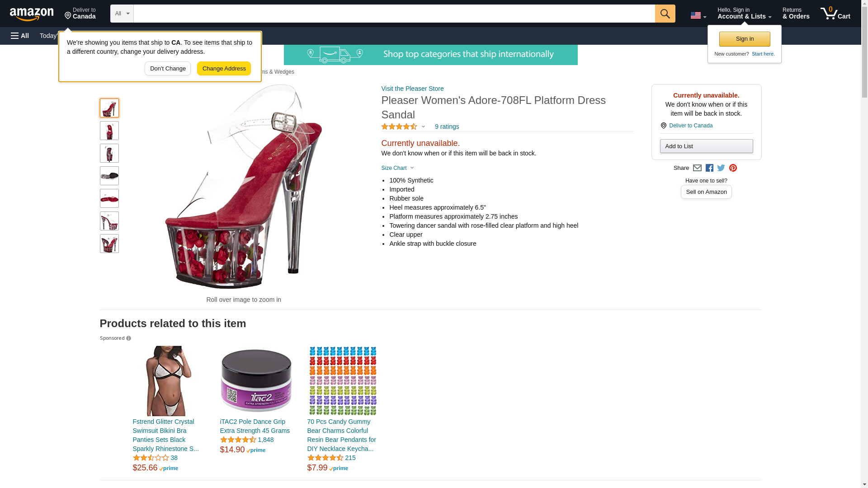Expand the Size Chart
The width and height of the screenshot is (868, 488).
[x=397, y=168]
